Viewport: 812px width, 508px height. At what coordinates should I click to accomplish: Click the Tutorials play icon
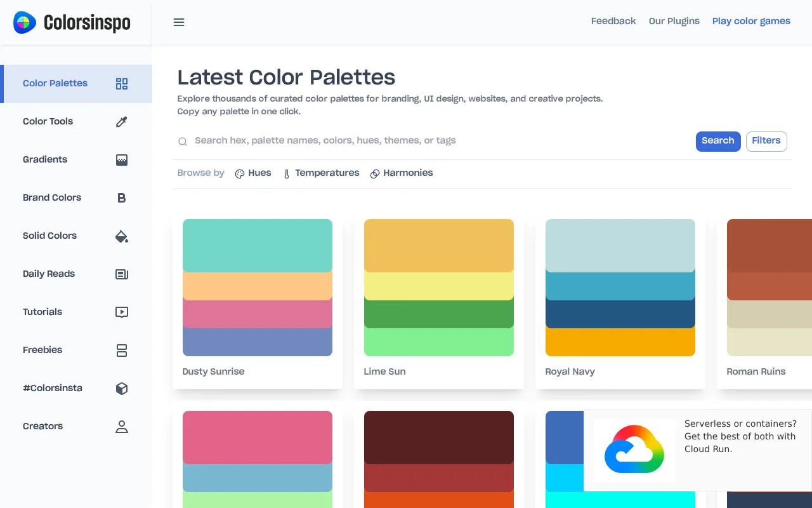click(122, 312)
